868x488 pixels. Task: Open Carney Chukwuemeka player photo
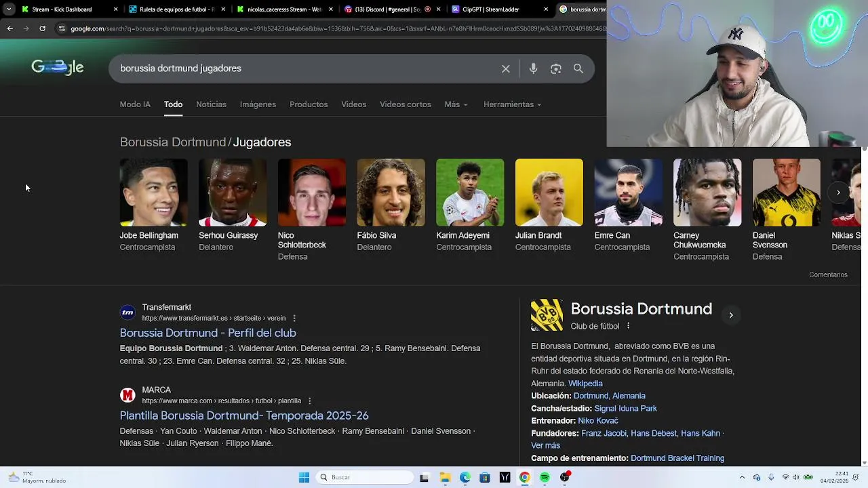(x=707, y=192)
